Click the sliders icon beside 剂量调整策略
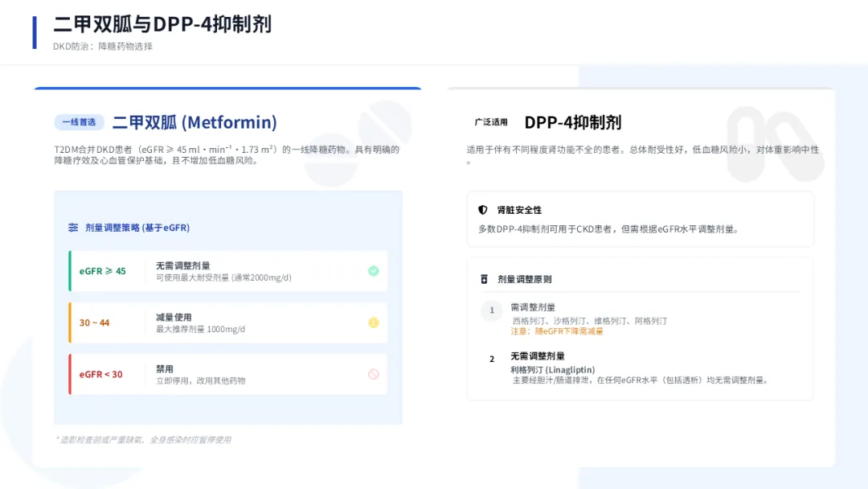This screenshot has height=489, width=868. (x=73, y=228)
